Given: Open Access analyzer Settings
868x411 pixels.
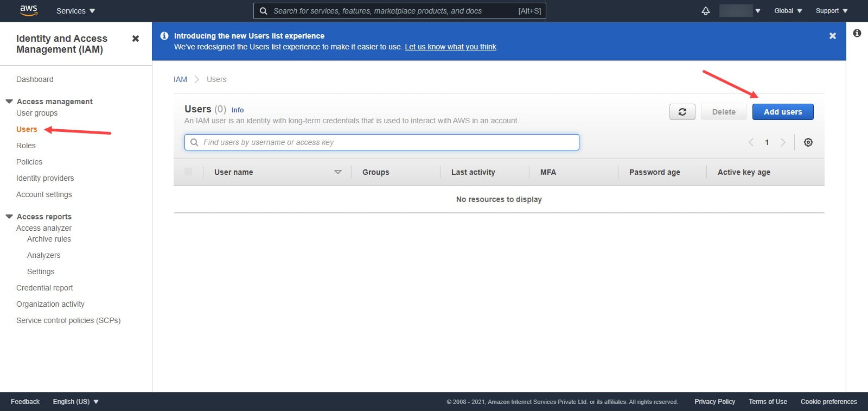Looking at the screenshot, I should click(41, 271).
